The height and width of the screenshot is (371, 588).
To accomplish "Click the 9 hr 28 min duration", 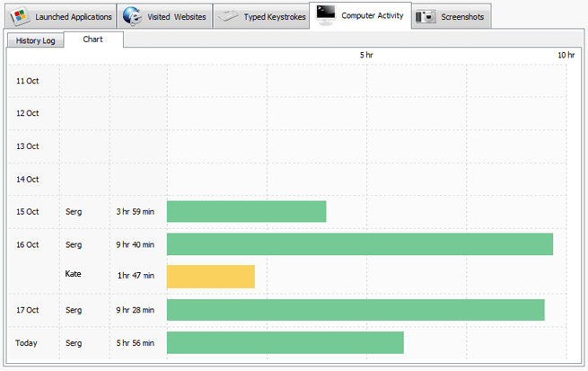I will (135, 310).
